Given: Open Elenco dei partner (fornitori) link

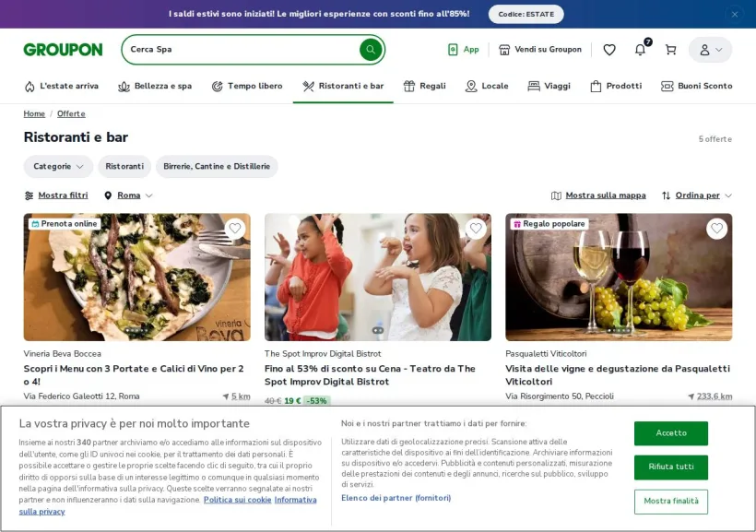Looking at the screenshot, I should 396,498.
